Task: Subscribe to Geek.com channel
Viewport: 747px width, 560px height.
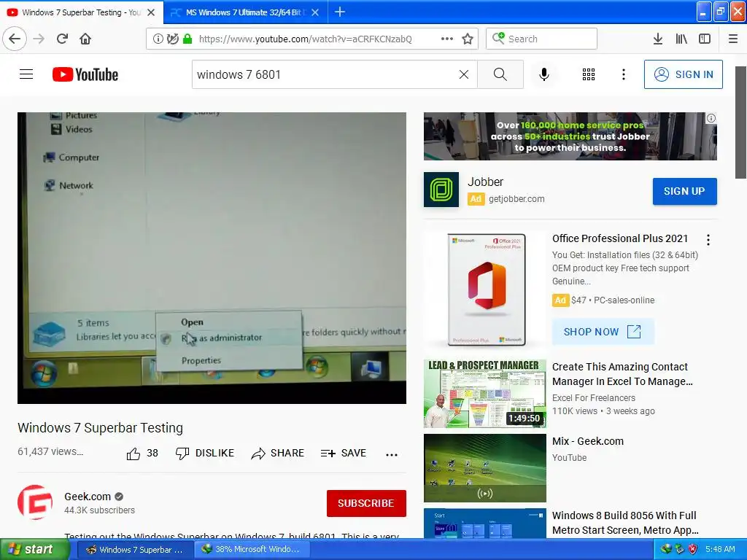Action: tap(366, 503)
